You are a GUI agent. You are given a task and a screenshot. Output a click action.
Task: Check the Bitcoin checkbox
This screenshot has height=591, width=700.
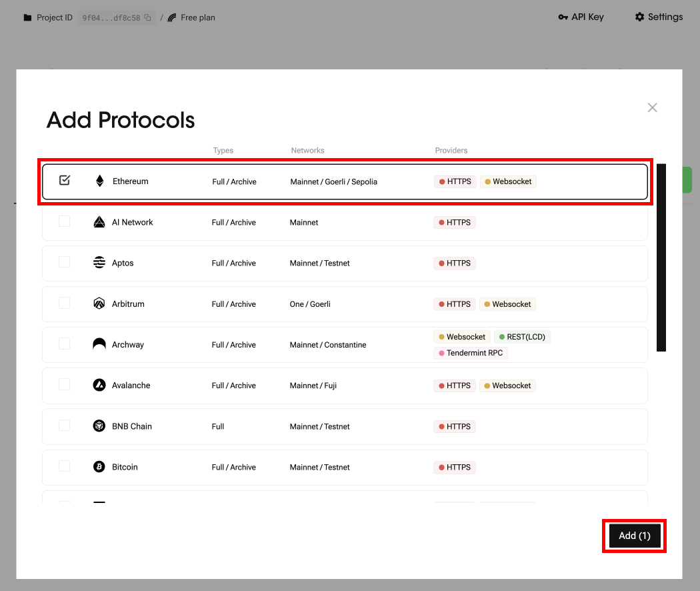[64, 466]
